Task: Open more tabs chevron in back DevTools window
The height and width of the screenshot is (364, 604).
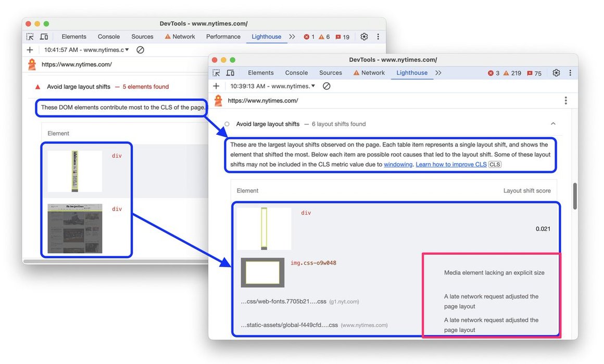Action: (x=292, y=36)
